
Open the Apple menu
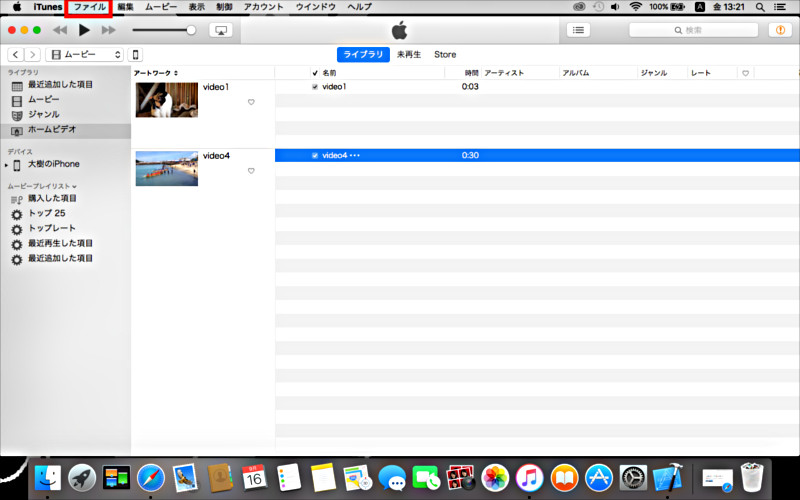[x=17, y=7]
